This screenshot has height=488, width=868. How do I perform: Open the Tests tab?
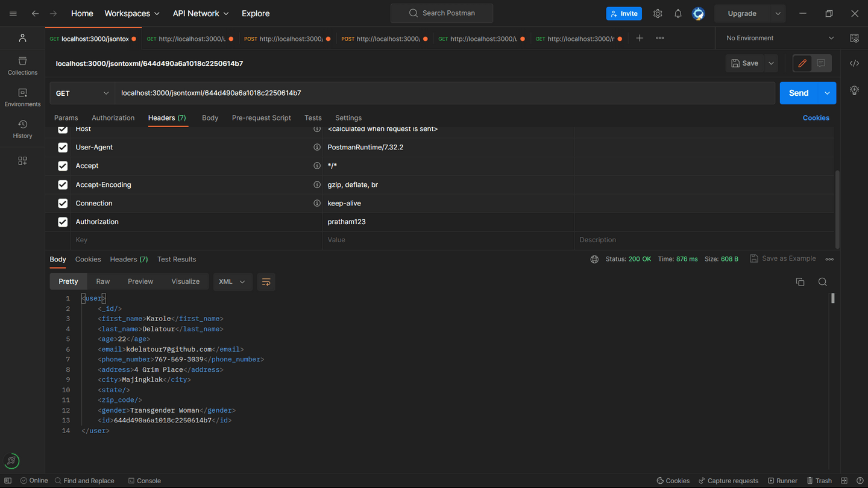(x=313, y=118)
